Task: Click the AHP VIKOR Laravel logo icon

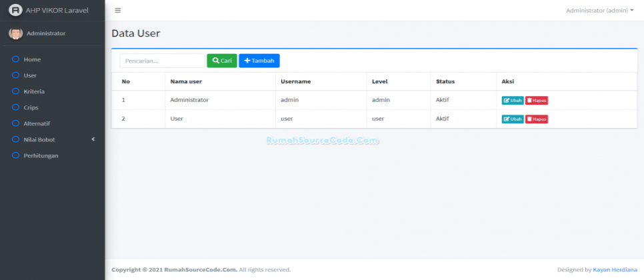Action: (x=15, y=10)
